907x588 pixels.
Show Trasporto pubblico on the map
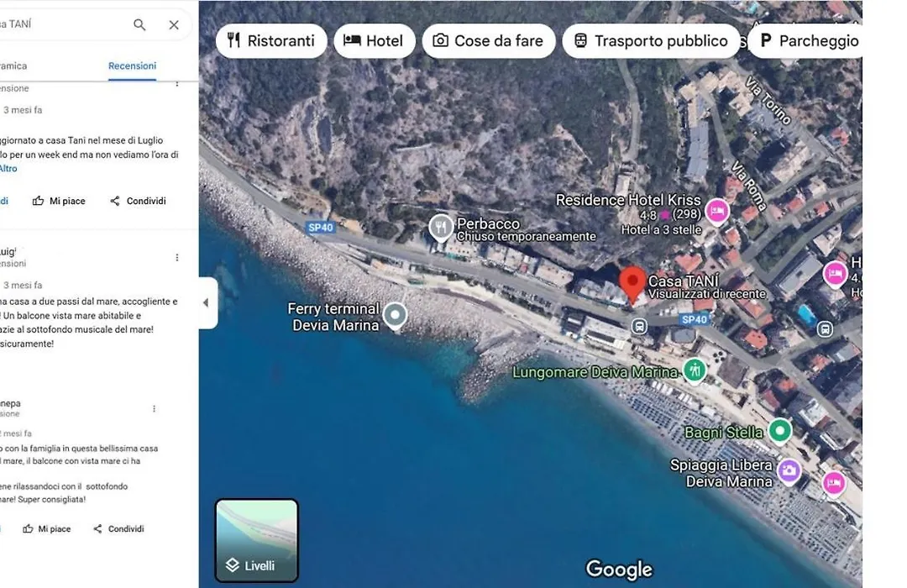click(651, 40)
